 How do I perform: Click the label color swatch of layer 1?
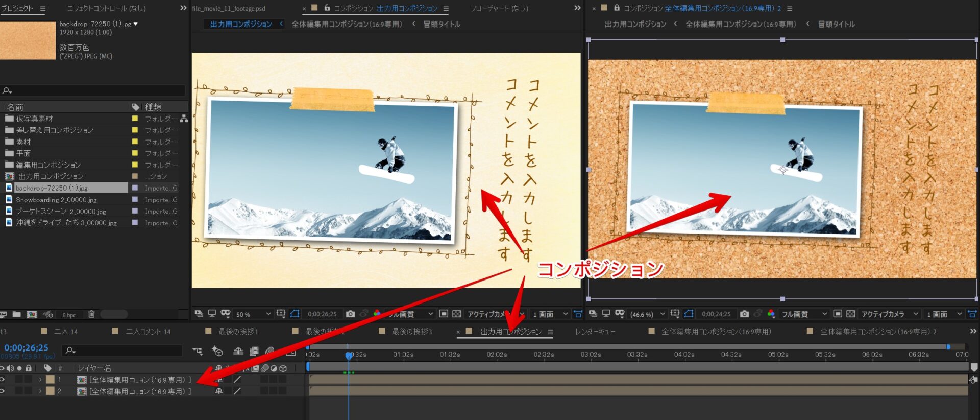coord(50,380)
